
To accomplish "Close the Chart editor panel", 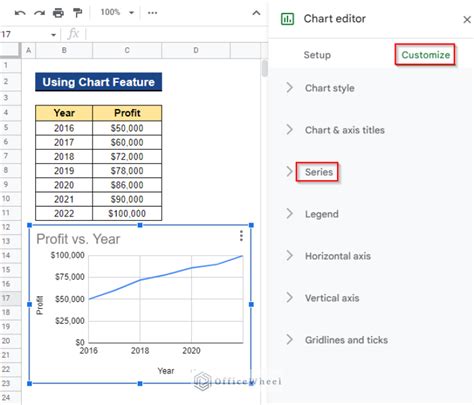I will 467,20.
